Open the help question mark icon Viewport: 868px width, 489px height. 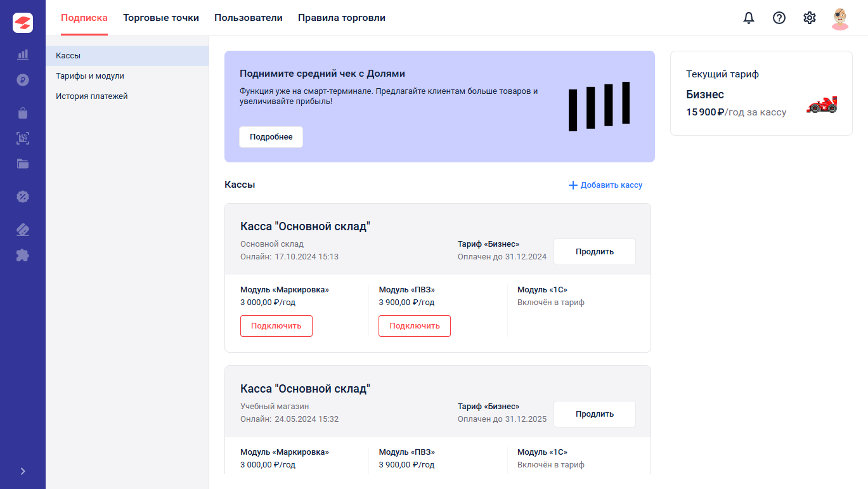click(779, 18)
